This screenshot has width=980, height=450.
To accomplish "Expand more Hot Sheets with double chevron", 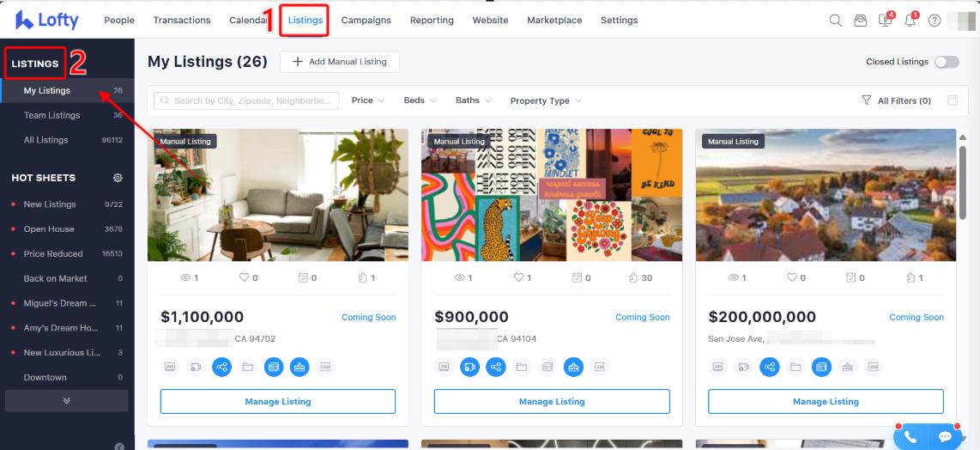I will pyautogui.click(x=66, y=400).
